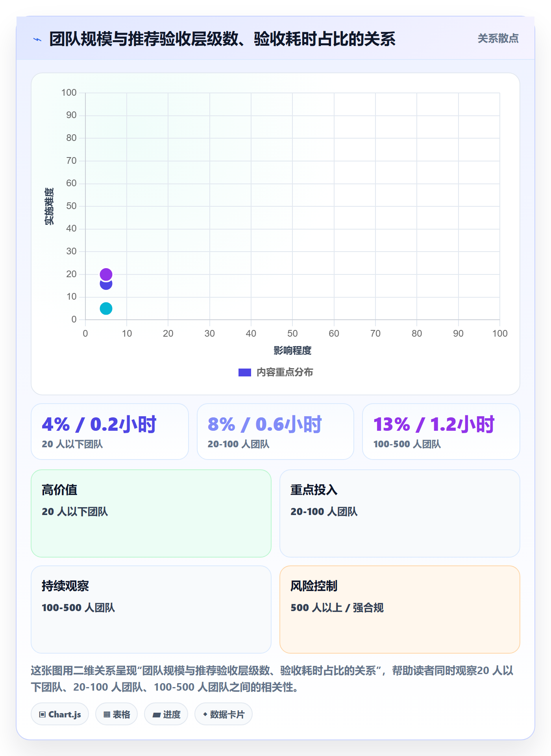This screenshot has width=551, height=756.
Task: Click the 20 人以下团队 label under 4%
Action: tap(72, 444)
